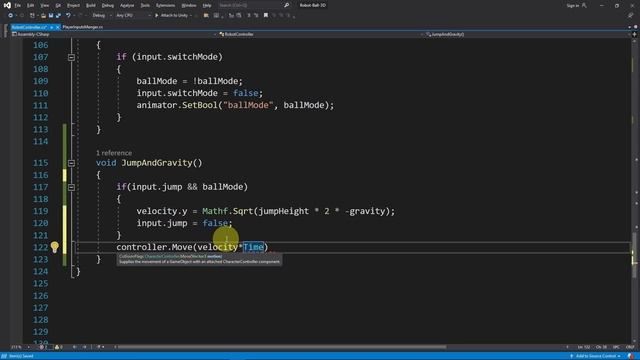Open the Extensions menu
The image size is (640, 360).
tap(165, 6)
